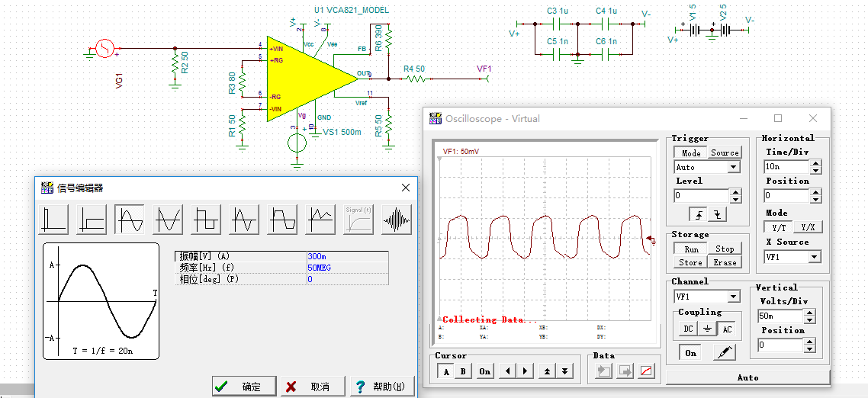Select ground coupling
This screenshot has height=398, width=868.
click(x=707, y=329)
